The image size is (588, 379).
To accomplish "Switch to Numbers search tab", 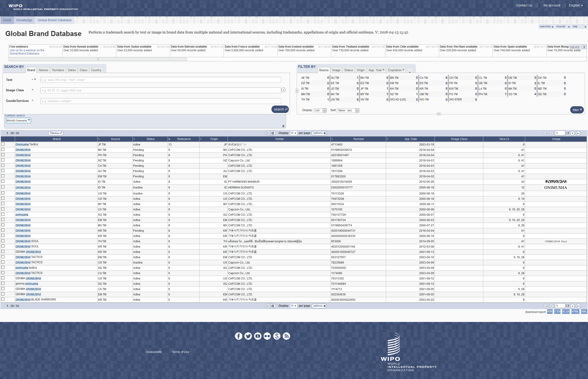I will click(58, 70).
